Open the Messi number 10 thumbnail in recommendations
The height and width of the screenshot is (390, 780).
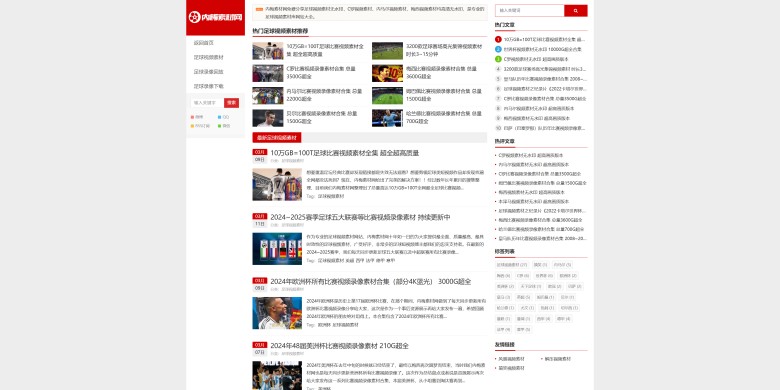click(x=388, y=73)
